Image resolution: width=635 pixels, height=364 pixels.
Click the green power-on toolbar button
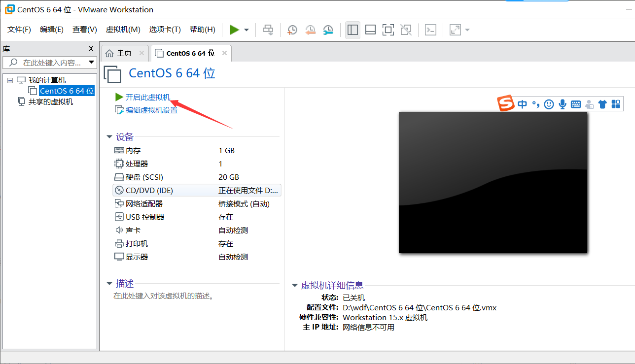(x=234, y=30)
